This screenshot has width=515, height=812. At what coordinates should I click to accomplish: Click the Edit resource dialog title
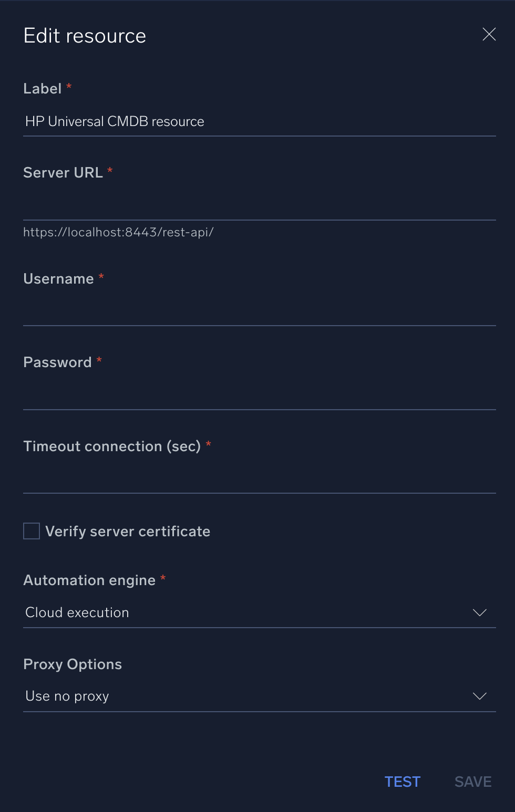pyautogui.click(x=84, y=35)
